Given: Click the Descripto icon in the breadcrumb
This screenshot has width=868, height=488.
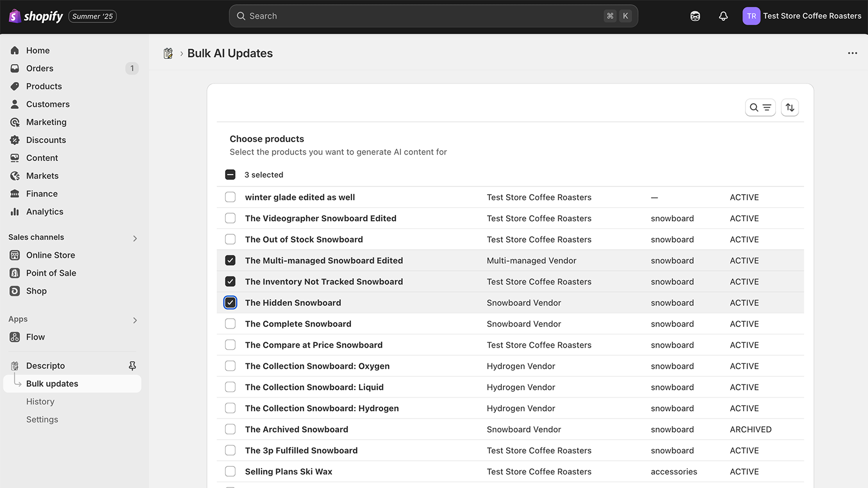Looking at the screenshot, I should pyautogui.click(x=168, y=53).
